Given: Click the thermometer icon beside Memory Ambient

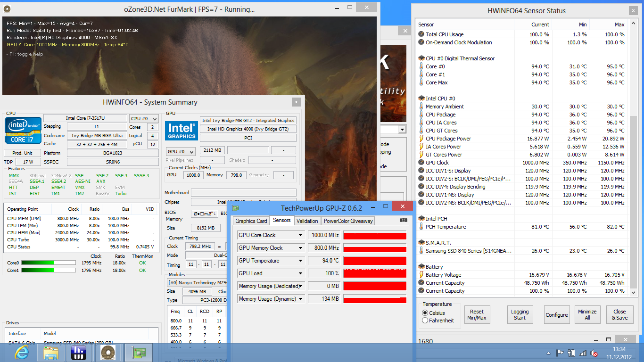Looking at the screenshot, I should [421, 107].
